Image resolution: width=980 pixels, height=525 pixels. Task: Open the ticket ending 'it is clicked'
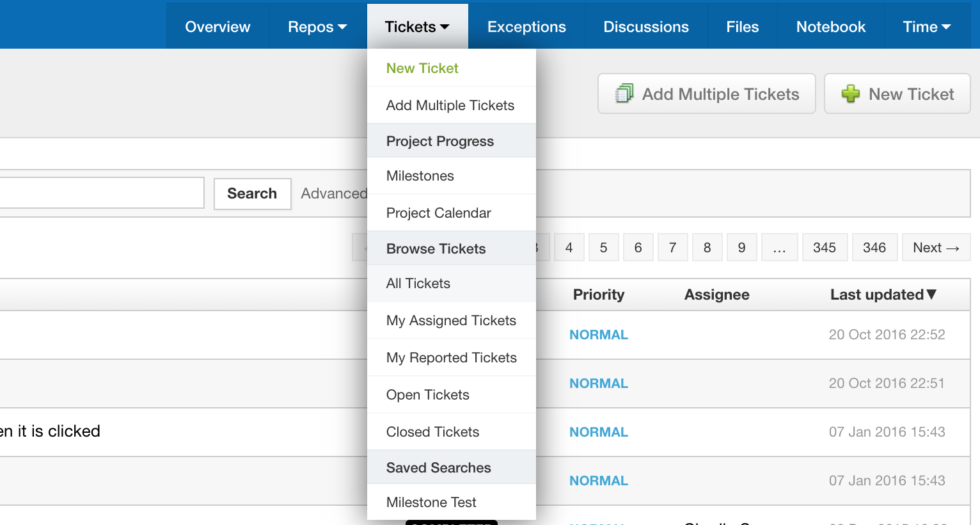click(x=50, y=431)
